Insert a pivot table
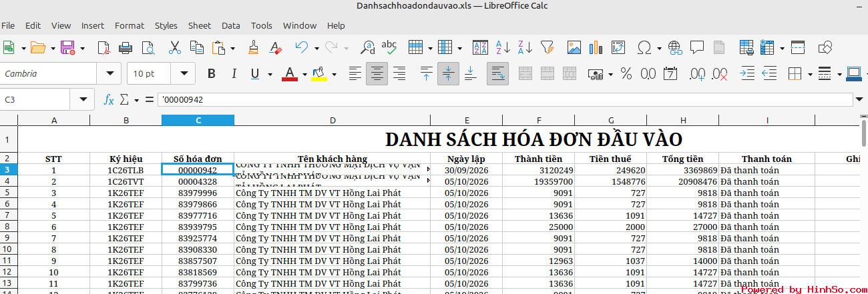The height and width of the screenshot is (294, 868). coord(618,47)
